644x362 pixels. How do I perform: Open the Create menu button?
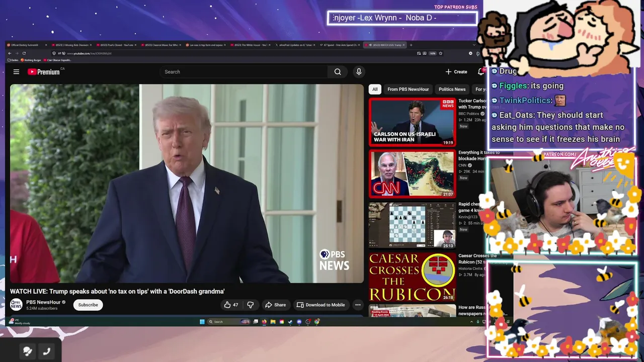[x=456, y=72]
